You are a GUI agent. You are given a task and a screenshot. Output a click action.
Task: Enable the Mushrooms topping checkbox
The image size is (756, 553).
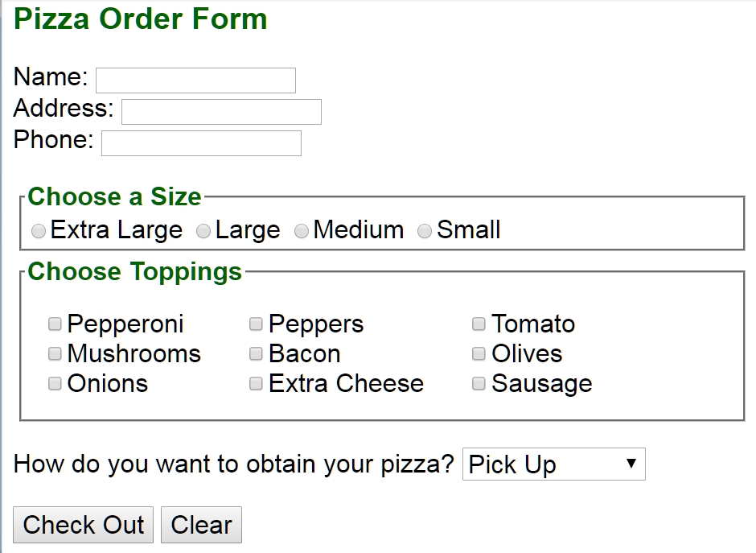(55, 353)
